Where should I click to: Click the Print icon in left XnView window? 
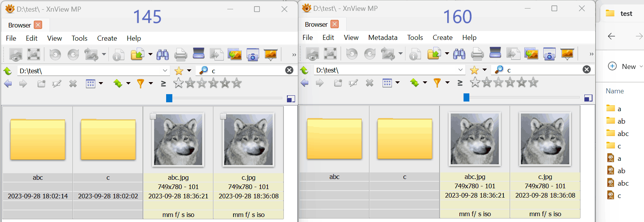[181, 55]
